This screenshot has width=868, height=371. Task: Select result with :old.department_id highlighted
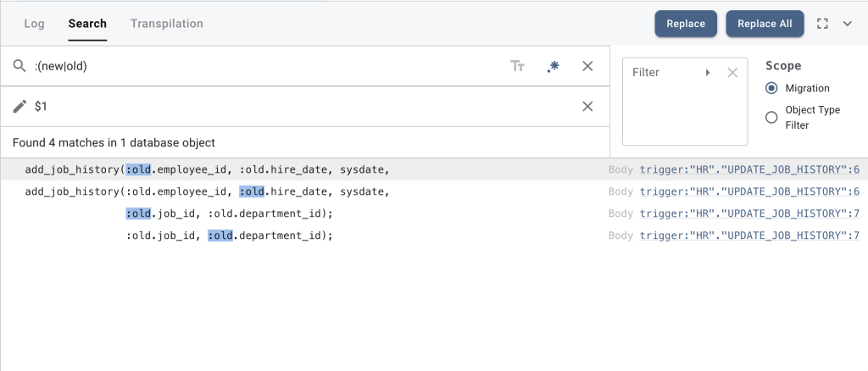pyautogui.click(x=434, y=235)
